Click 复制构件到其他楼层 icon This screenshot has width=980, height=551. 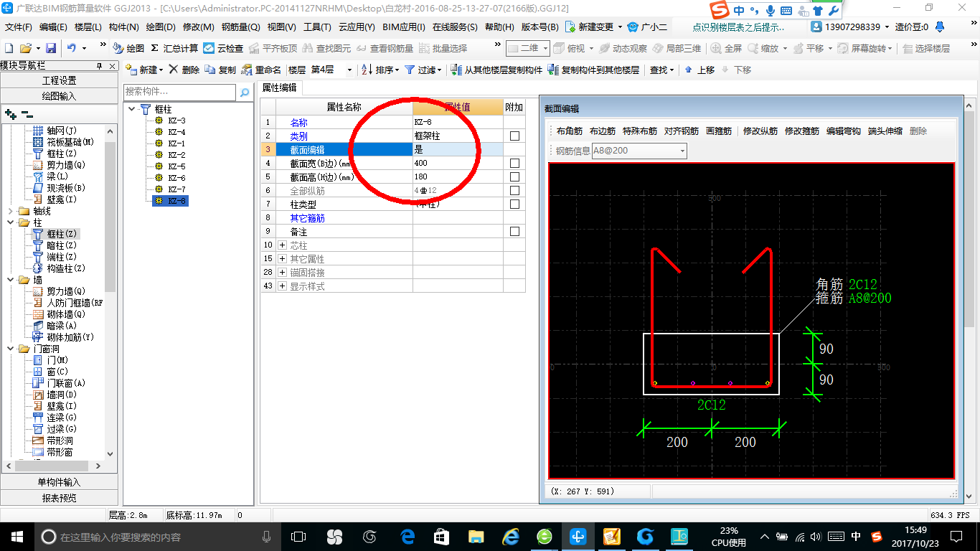[552, 70]
